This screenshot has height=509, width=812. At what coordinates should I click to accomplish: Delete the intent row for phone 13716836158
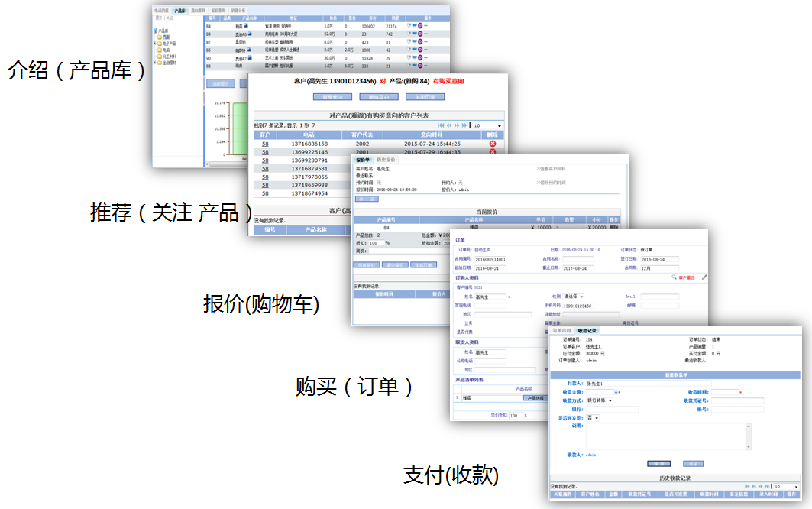(x=493, y=144)
